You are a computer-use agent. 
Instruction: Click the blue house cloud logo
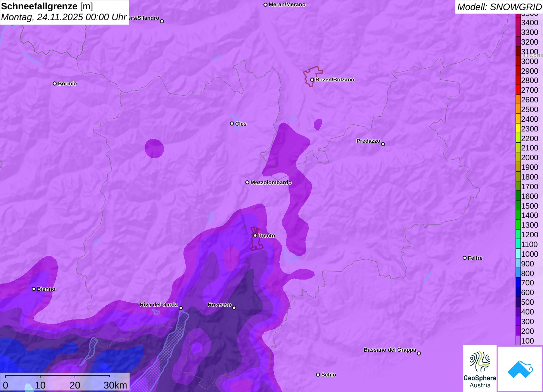tap(520, 369)
